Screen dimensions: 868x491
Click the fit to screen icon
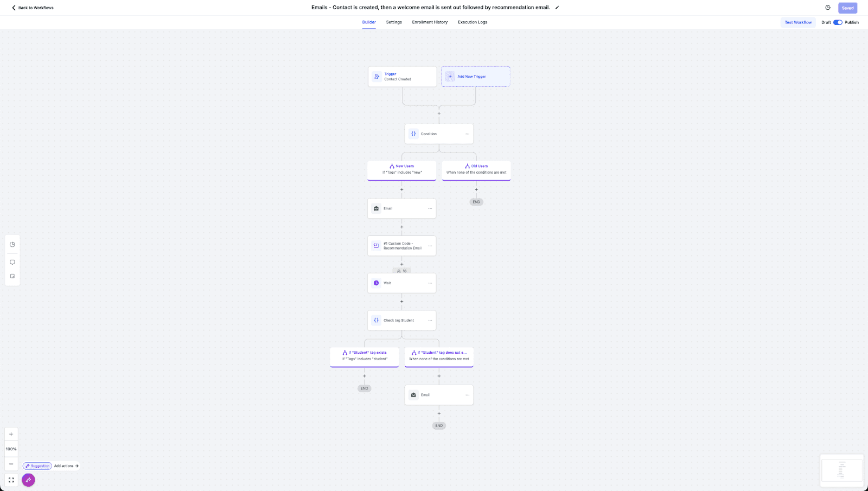click(11, 480)
